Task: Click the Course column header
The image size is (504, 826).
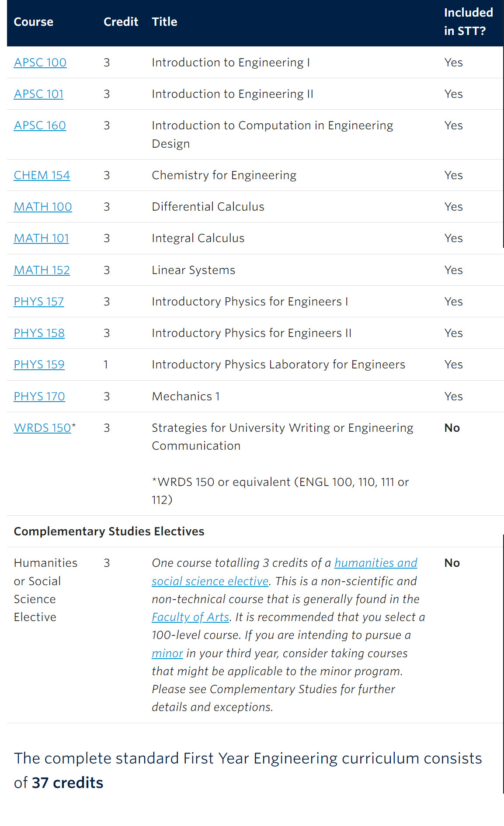Action: 34,22
